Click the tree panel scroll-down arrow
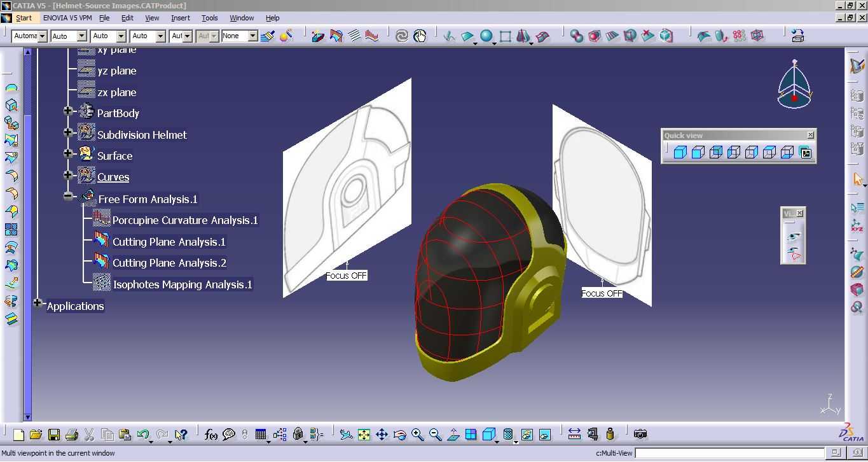The height and width of the screenshot is (462, 868). [27, 417]
